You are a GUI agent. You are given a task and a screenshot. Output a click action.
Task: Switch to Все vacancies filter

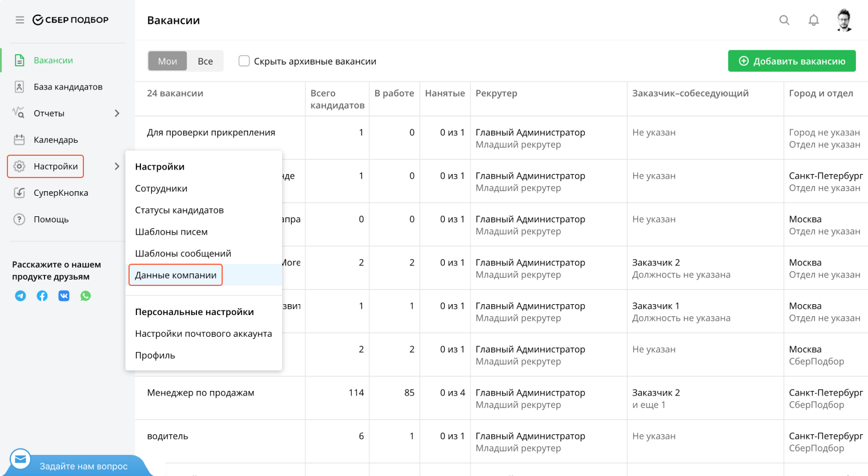click(x=205, y=61)
